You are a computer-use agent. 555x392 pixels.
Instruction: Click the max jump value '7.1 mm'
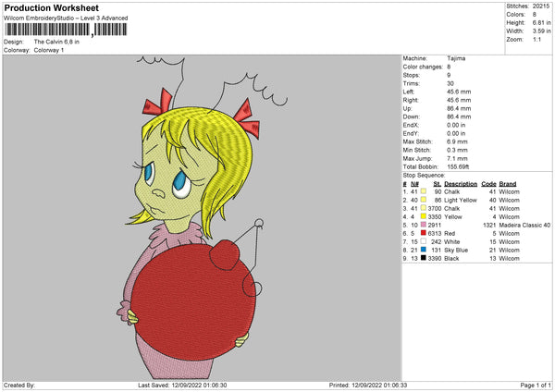click(457, 158)
